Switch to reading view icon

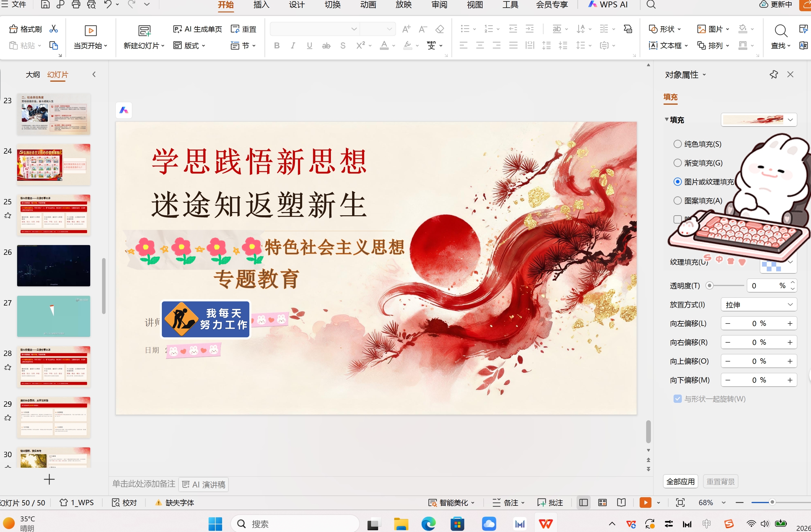(621, 502)
